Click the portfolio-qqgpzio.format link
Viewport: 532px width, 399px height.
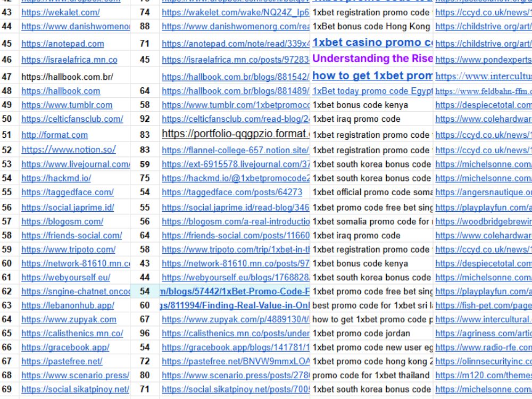[236, 134]
